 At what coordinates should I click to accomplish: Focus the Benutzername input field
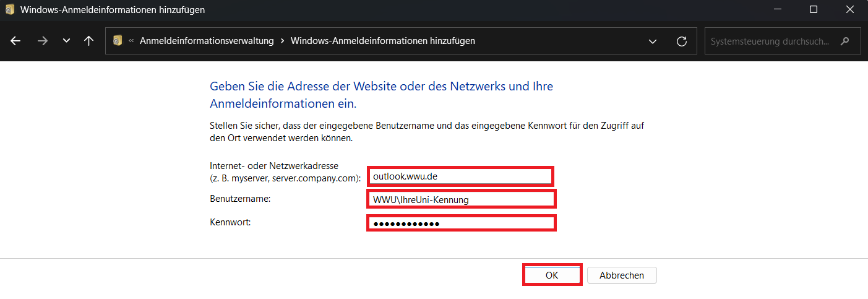click(461, 199)
